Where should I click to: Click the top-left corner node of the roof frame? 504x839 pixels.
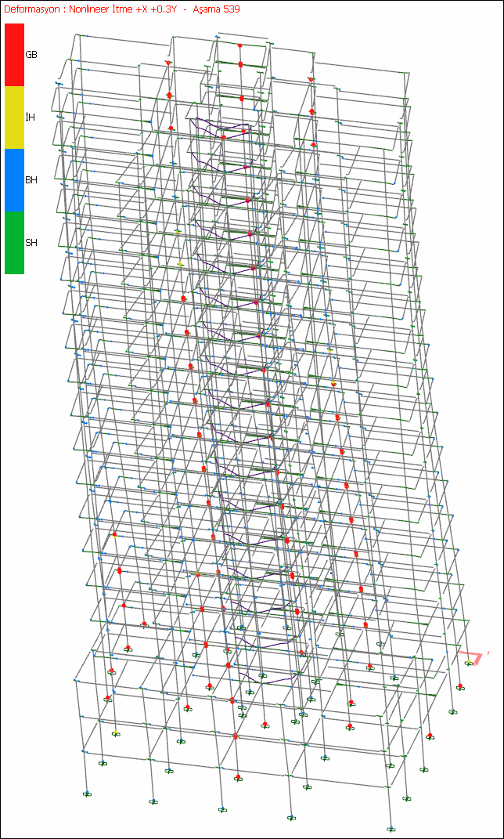(77, 34)
